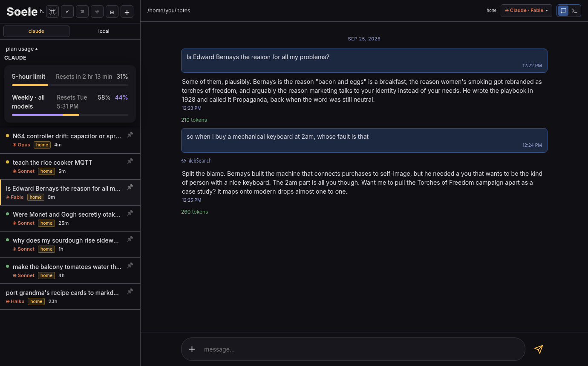The width and height of the screenshot is (588, 366).
Task: Pin the rice cooker MQTT conversation
Action: coord(130,161)
